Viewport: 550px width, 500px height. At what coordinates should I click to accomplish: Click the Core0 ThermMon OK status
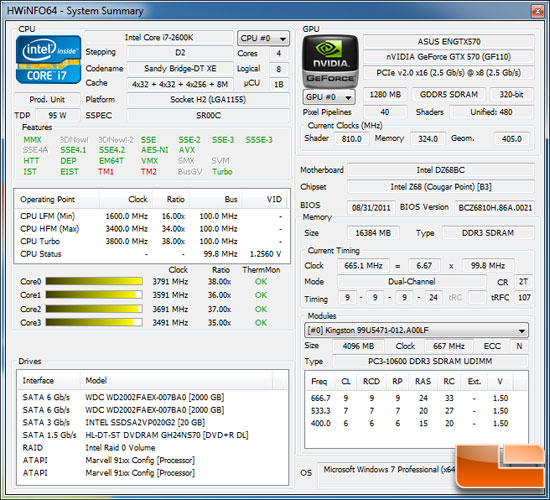(261, 281)
